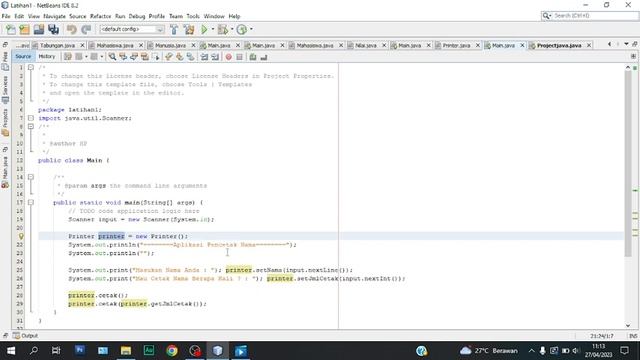Click the Profile Project icon
The width and height of the screenshot is (640, 360).
pyautogui.click(x=242, y=29)
